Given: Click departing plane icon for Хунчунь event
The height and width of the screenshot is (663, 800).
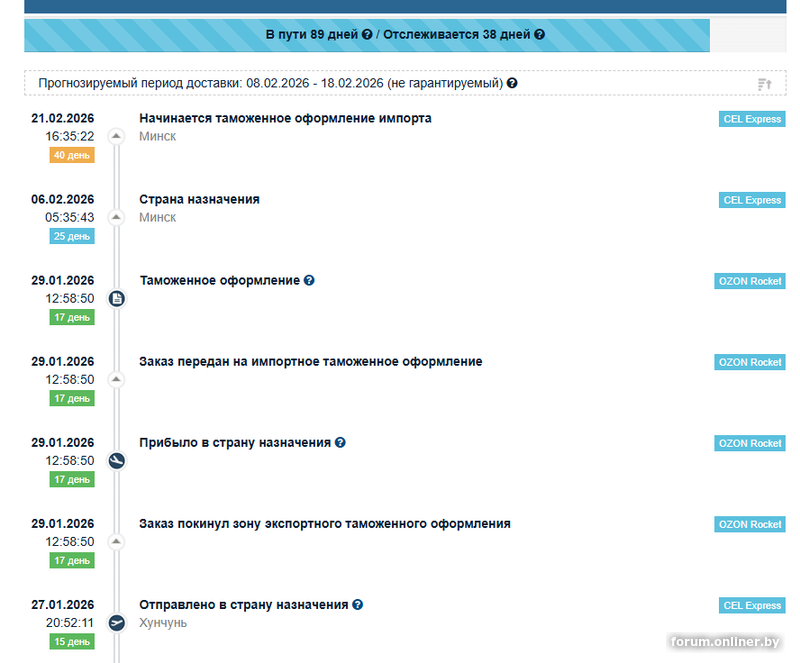Looking at the screenshot, I should tap(117, 623).
